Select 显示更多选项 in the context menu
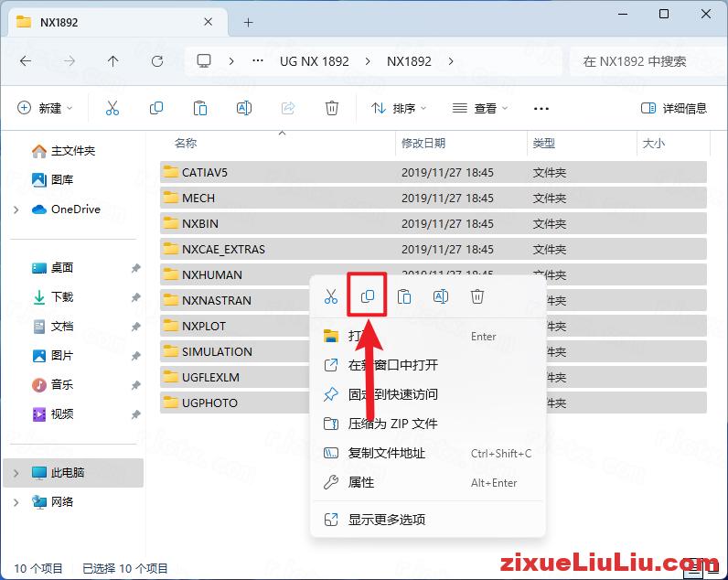The width and height of the screenshot is (728, 580). click(427, 520)
